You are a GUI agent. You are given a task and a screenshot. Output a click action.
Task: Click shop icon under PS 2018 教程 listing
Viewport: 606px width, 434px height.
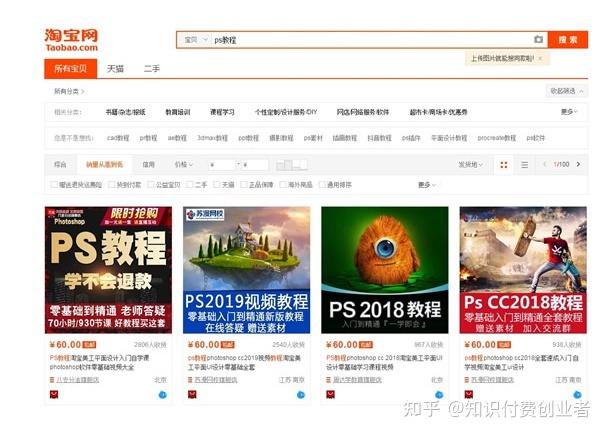click(x=329, y=380)
